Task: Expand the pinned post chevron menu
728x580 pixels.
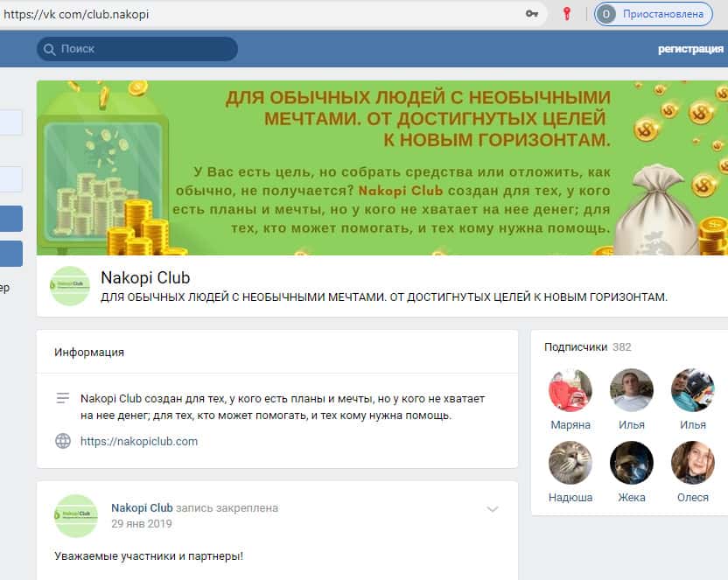Action: [492, 509]
